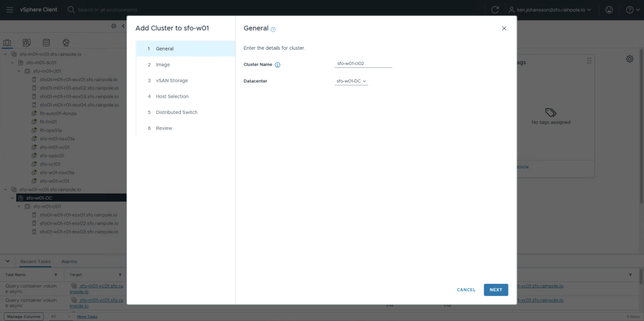Image resolution: width=644 pixels, height=321 pixels.
Task: Click the CANCEL button
Action: [466, 290]
